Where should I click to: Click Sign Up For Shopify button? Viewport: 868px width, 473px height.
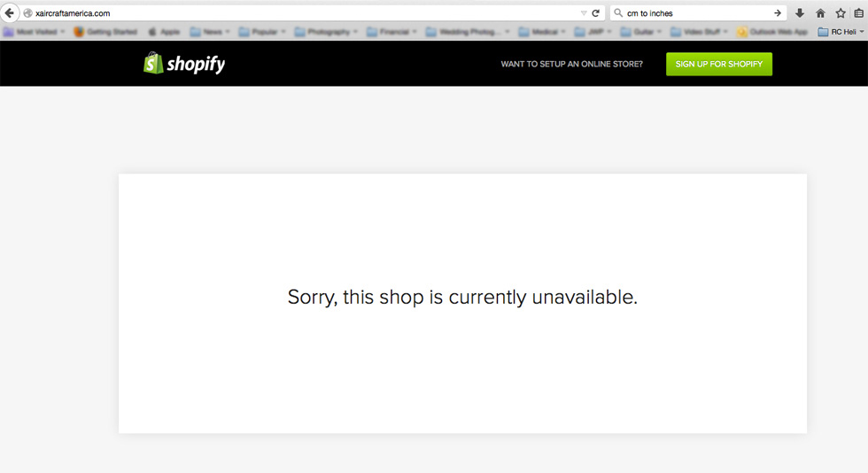pyautogui.click(x=718, y=64)
